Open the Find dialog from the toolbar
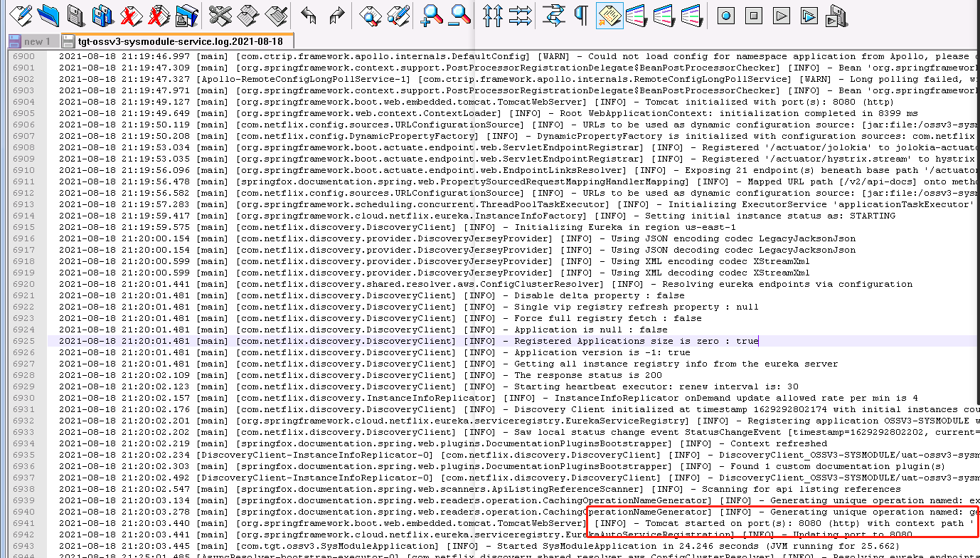Image resolution: width=980 pixels, height=558 pixels. (x=371, y=14)
